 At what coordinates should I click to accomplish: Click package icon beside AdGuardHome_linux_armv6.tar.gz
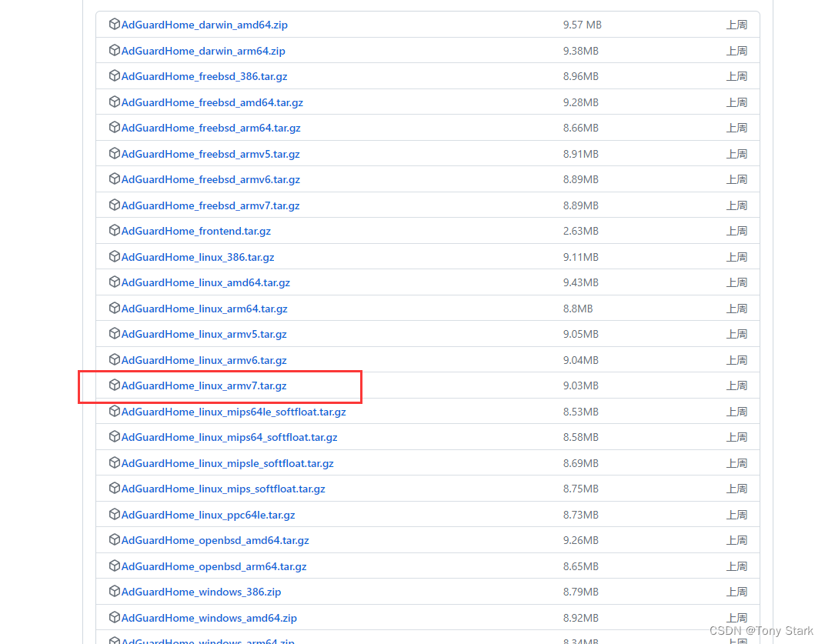pyautogui.click(x=114, y=359)
